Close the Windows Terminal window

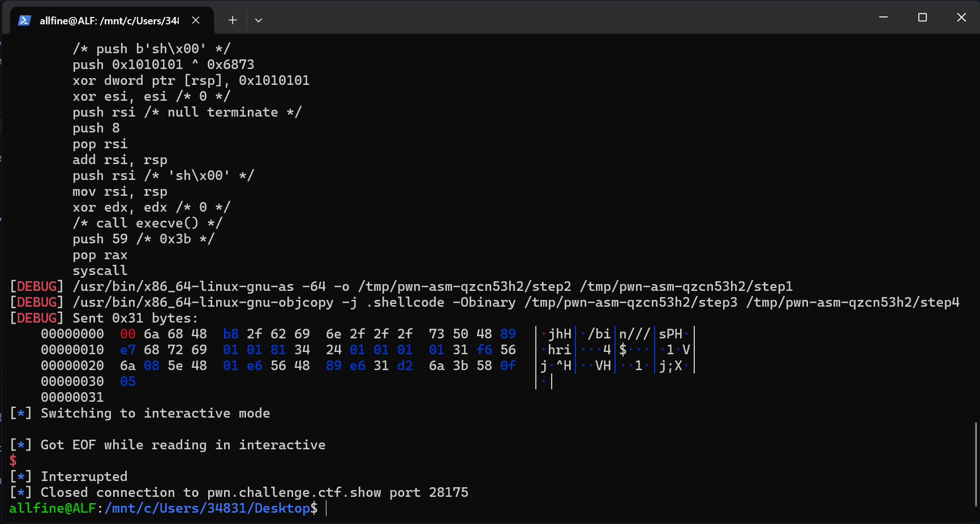tap(961, 18)
